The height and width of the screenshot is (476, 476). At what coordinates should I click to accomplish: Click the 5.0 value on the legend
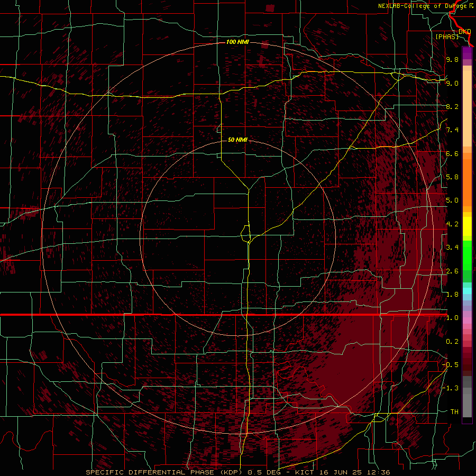[452, 200]
